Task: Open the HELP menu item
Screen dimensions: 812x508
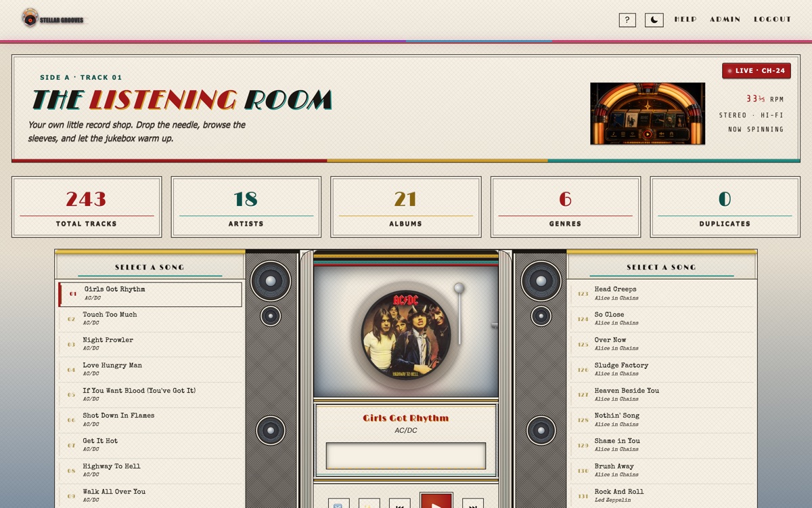Action: pyautogui.click(x=685, y=20)
